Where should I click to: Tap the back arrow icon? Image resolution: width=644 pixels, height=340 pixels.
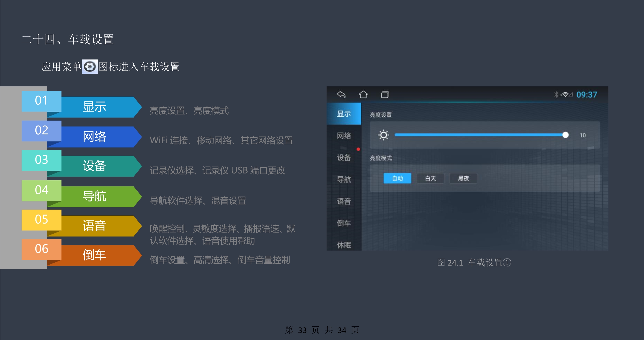pyautogui.click(x=341, y=95)
